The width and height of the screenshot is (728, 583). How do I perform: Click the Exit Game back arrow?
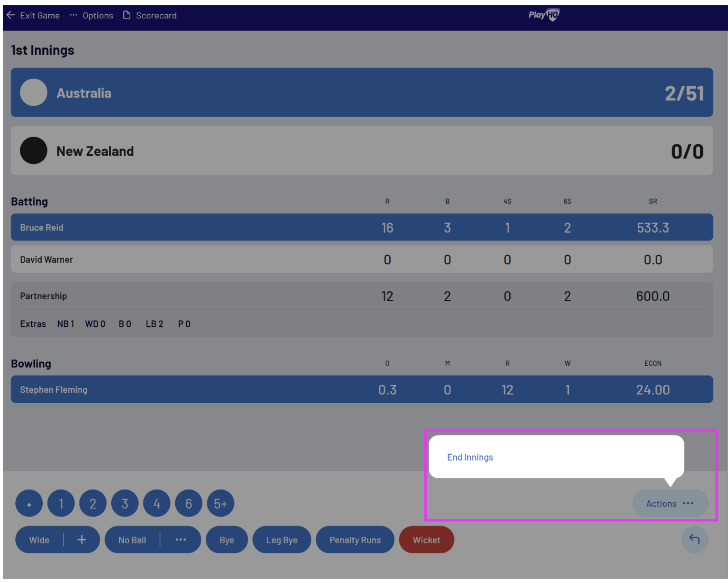11,15
